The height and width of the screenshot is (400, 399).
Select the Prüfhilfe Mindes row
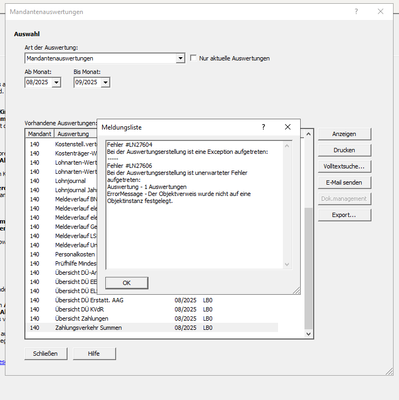62,263
